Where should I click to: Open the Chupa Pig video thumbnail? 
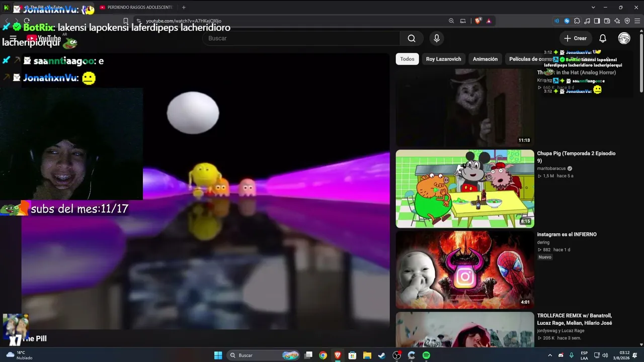(465, 189)
